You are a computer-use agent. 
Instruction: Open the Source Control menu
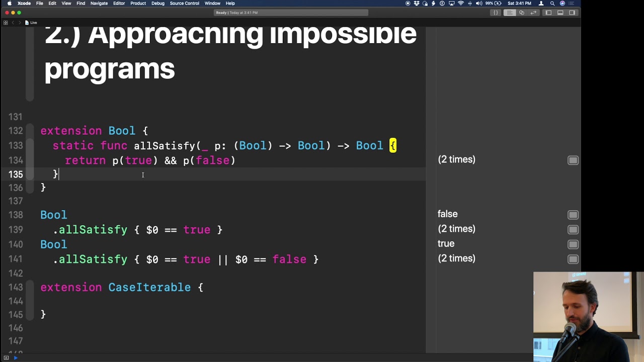pyautogui.click(x=185, y=3)
